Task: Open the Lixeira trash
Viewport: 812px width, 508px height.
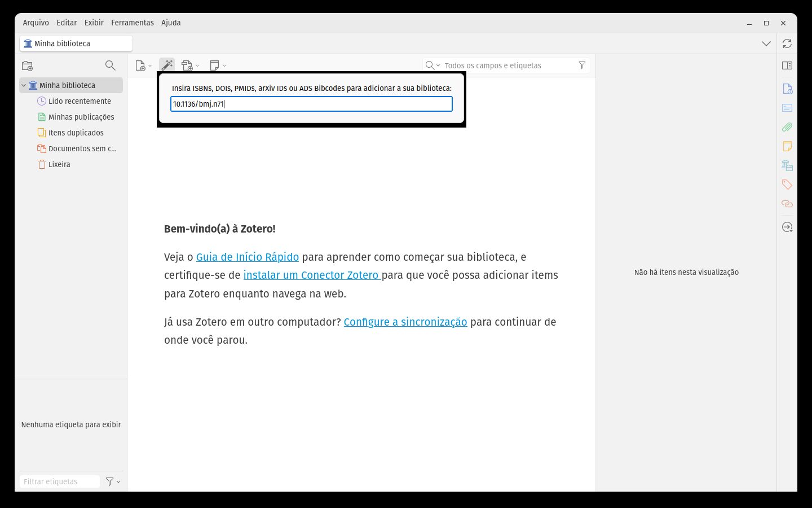Action: coord(59,164)
